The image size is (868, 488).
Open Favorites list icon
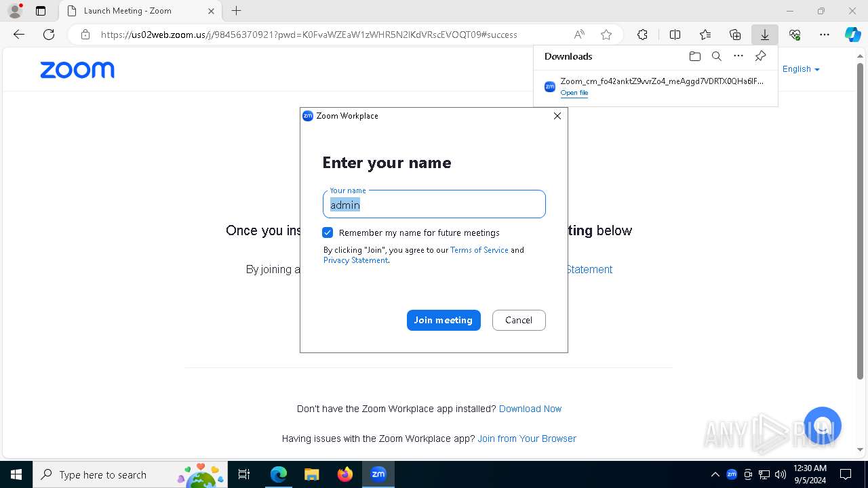[705, 35]
